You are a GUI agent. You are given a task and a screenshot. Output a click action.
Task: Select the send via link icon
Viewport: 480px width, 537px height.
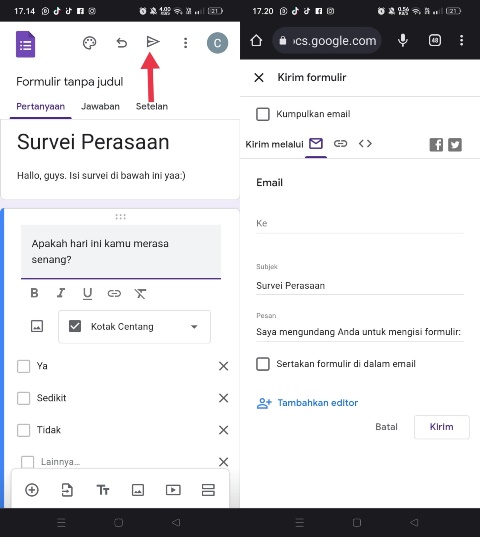click(340, 143)
